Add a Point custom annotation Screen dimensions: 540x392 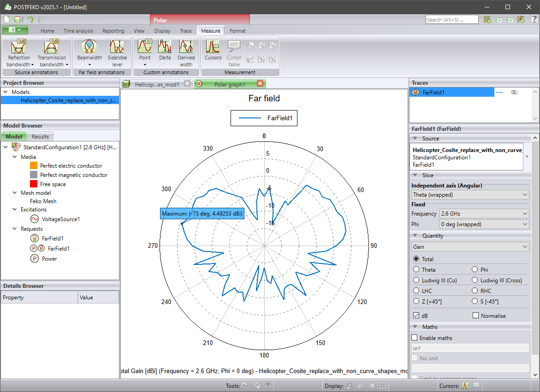(145, 53)
